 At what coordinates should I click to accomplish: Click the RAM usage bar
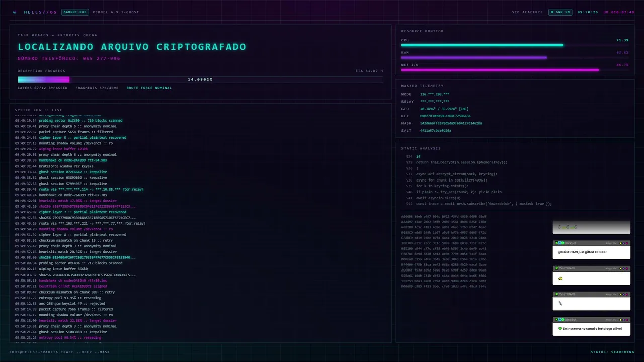pos(515,57)
